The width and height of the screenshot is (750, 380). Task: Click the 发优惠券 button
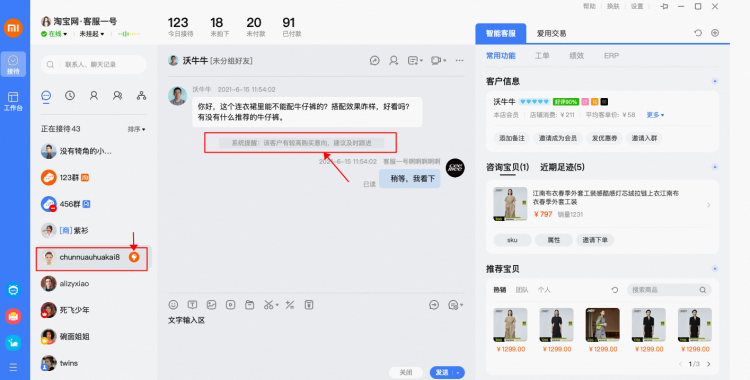pos(603,138)
